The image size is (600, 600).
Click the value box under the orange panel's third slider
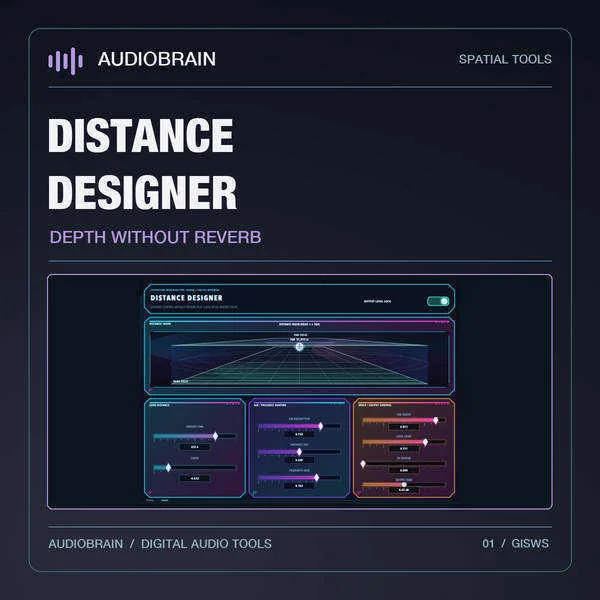tap(404, 470)
